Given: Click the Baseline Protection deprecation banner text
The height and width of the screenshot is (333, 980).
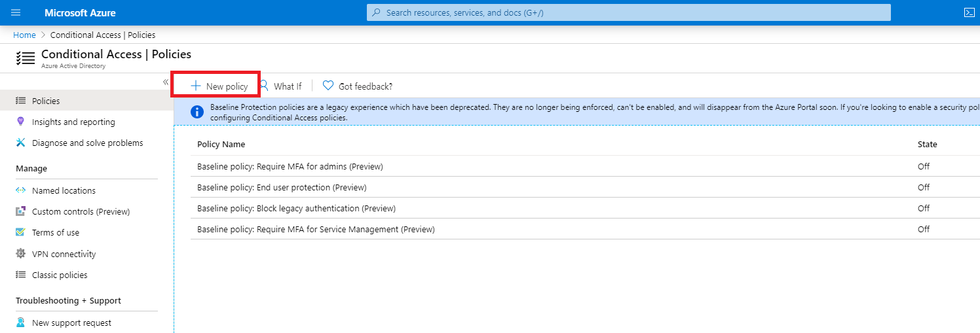Looking at the screenshot, I should (595, 112).
